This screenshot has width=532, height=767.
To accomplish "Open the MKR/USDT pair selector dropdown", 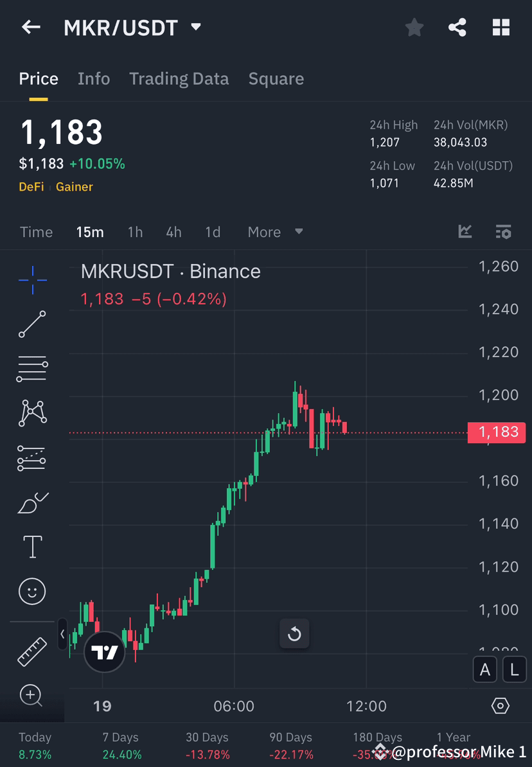I will [195, 27].
